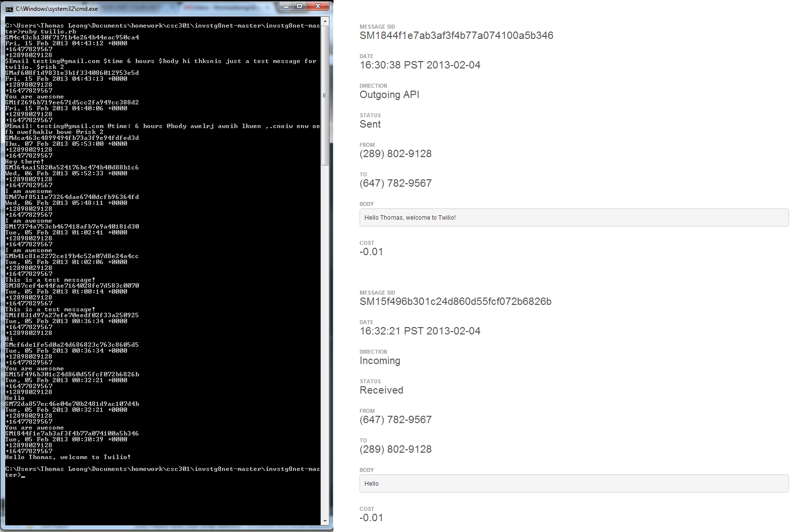Click TO number (647) 782-9567 in first record
Image resolution: width=791 pixels, height=532 pixels.
coord(395,183)
